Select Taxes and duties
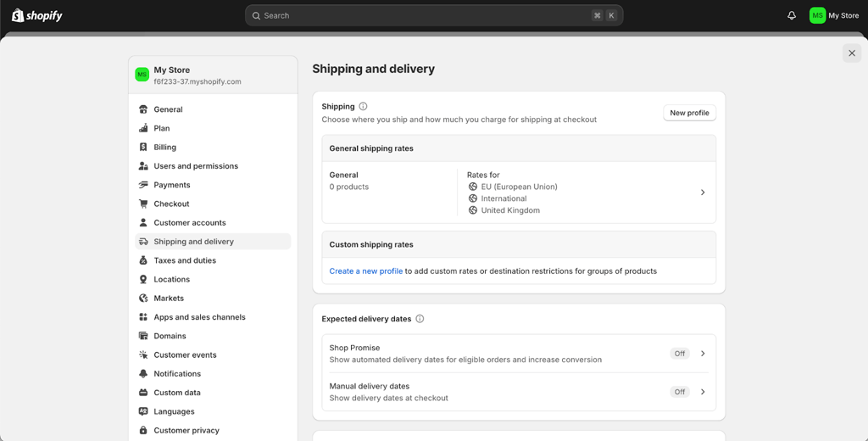The height and width of the screenshot is (441, 868). pyautogui.click(x=213, y=260)
